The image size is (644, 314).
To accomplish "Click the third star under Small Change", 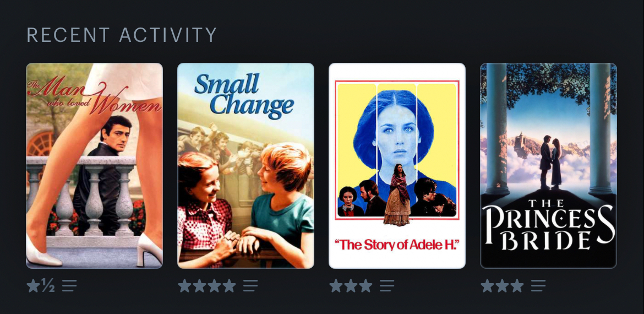I will pos(214,286).
